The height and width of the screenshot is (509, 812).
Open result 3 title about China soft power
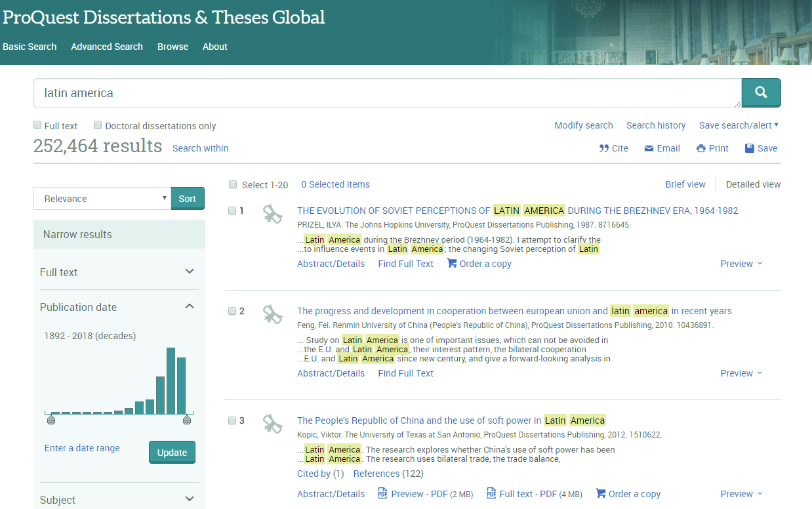tap(451, 420)
